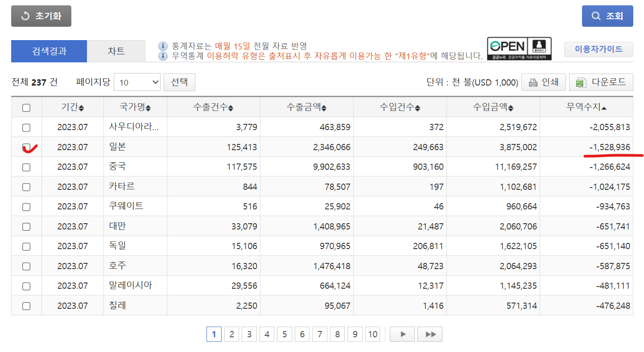Sort by 수입금액 column header
Image resolution: width=644 pixels, height=352 pixels.
tap(493, 107)
